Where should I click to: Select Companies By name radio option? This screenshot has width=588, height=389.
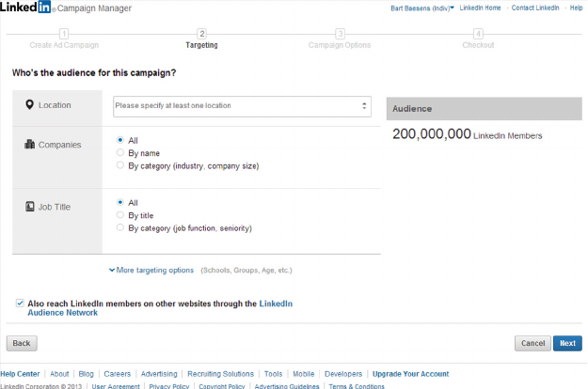click(119, 152)
